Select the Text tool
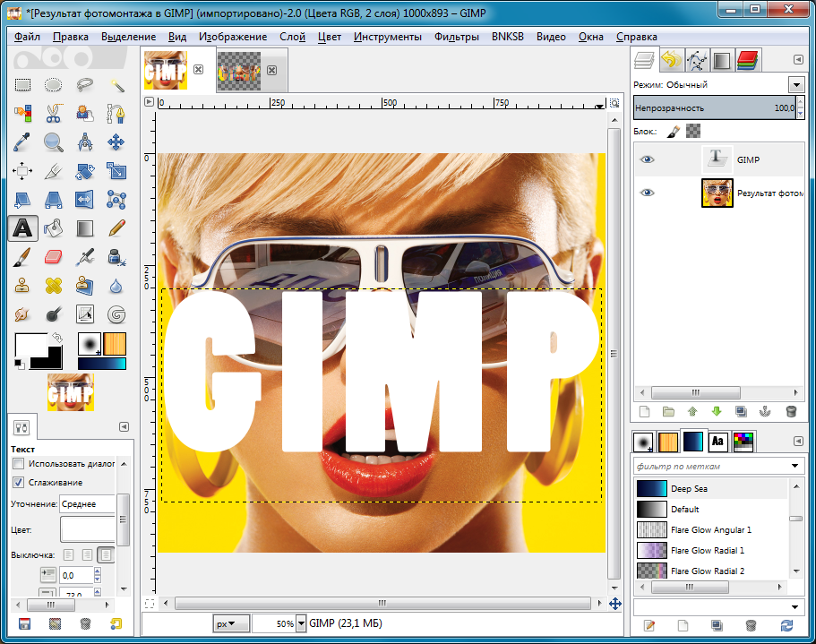Screen dimensions: 816x644 (22, 228)
